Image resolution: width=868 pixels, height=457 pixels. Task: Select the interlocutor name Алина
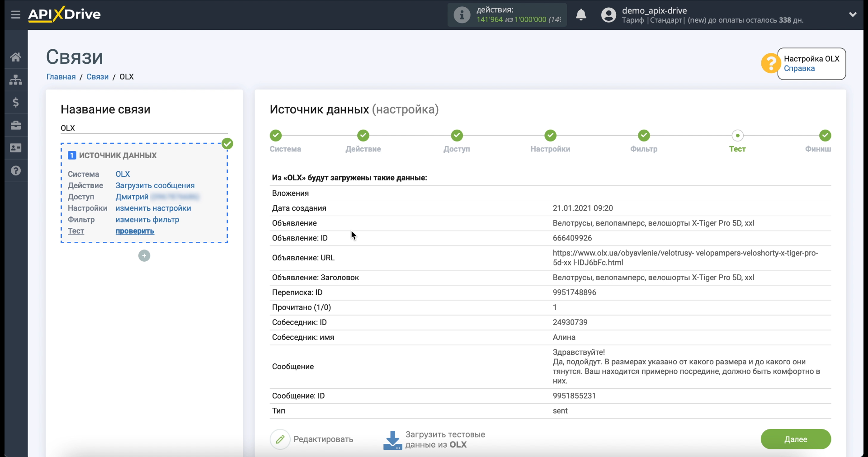[x=564, y=337]
